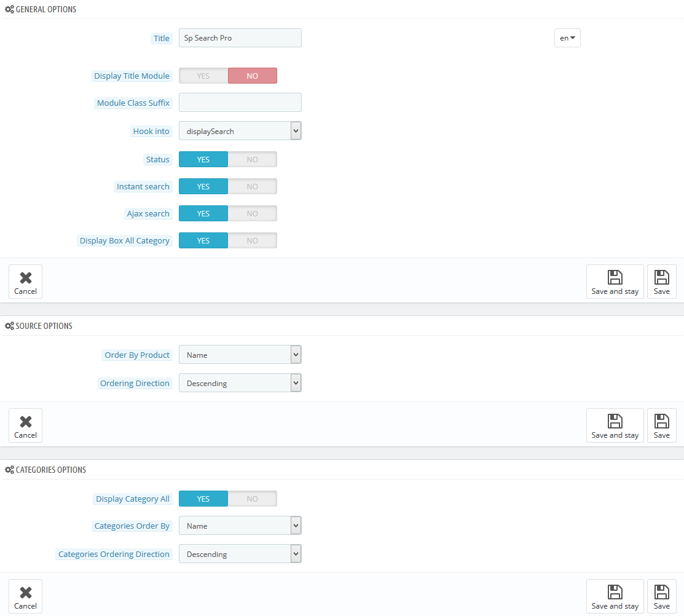Screen dimensions: 684x616
Task: Click the Title field label
Action: click(162, 38)
